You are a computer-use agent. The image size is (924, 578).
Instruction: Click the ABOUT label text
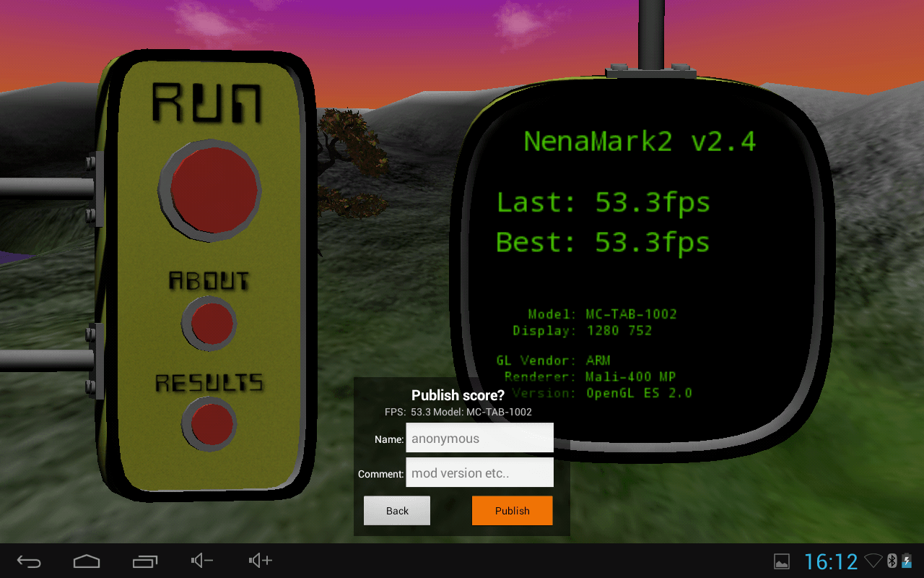coord(209,280)
